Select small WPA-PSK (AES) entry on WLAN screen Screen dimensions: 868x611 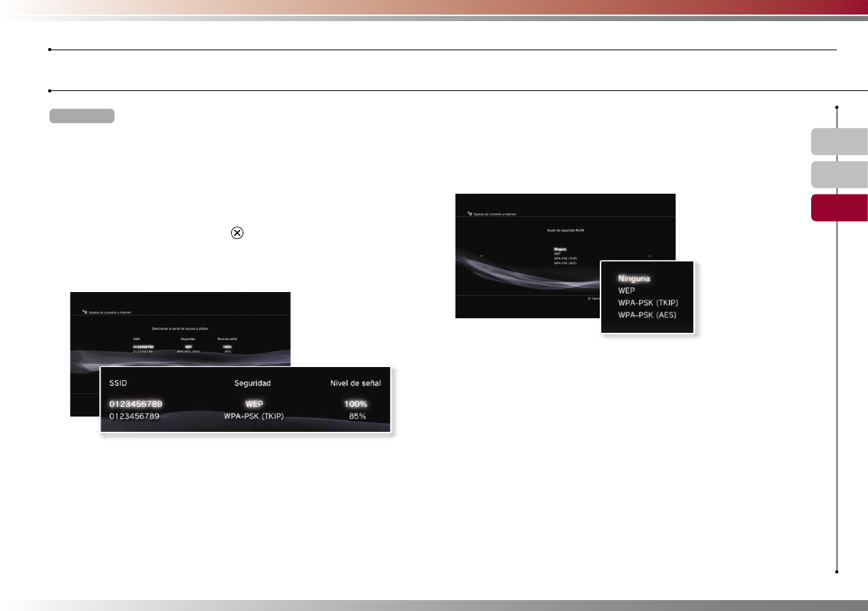click(566, 263)
